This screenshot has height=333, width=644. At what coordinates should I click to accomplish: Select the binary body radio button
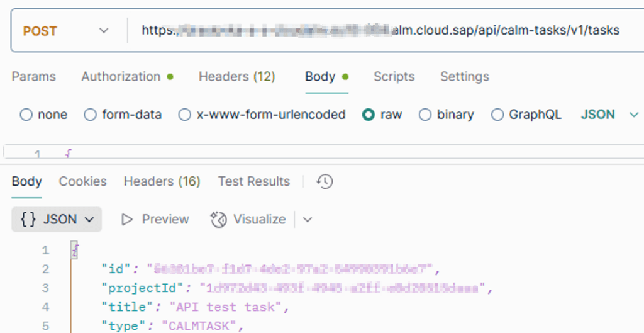(425, 115)
